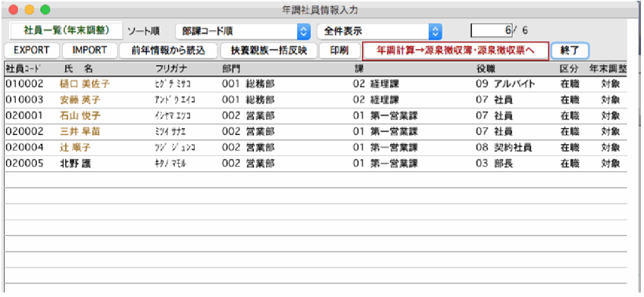Click the green macOS zoom window button

(45, 9)
